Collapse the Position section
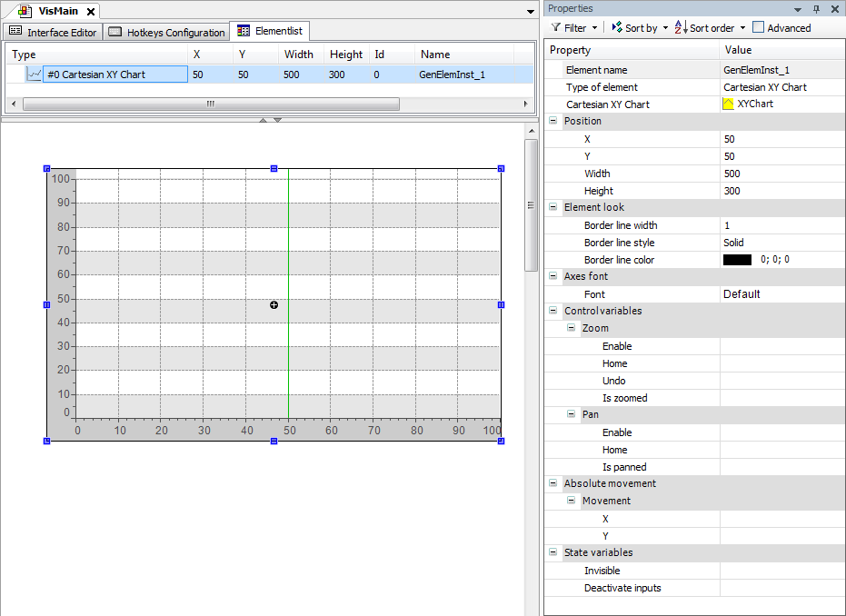The width and height of the screenshot is (846, 616). pyautogui.click(x=552, y=121)
